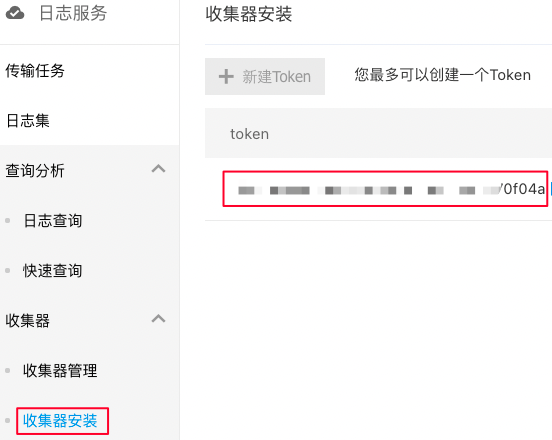Click the 新建Token button text
This screenshot has height=440, width=552.
(277, 77)
